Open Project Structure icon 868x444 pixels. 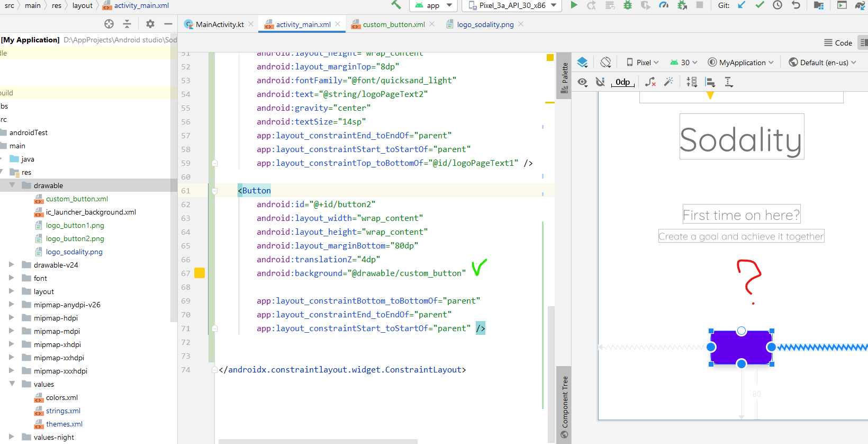point(818,5)
